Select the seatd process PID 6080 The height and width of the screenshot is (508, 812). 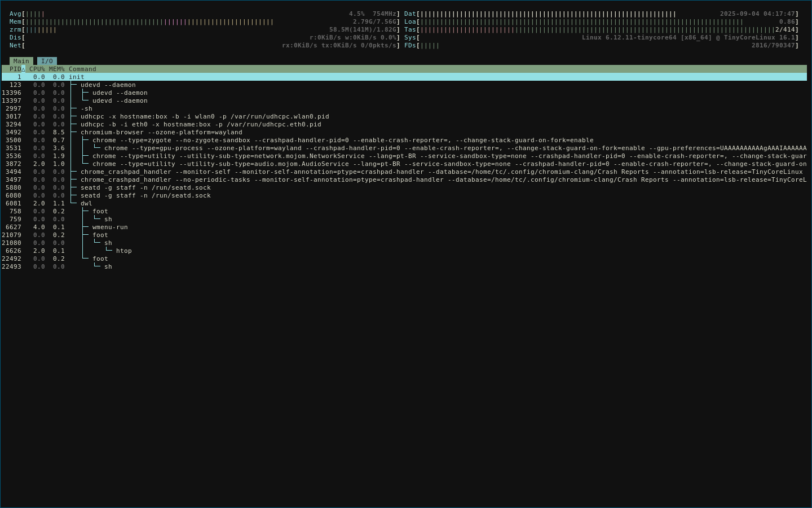(404, 195)
